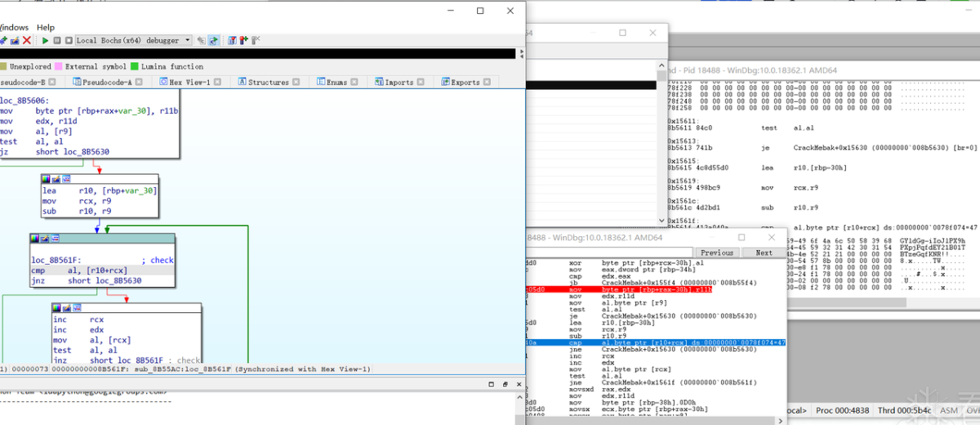980x425 pixels.
Task: Click Thrd 000:5b4c in the WinDbg status bar
Action: (x=906, y=409)
